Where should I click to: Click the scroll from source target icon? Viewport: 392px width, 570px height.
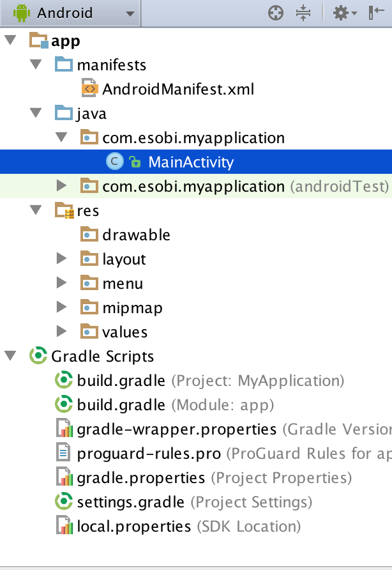(276, 13)
